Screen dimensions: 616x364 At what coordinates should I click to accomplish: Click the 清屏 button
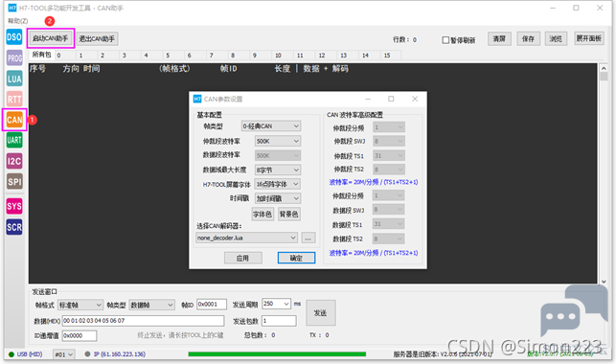point(499,39)
